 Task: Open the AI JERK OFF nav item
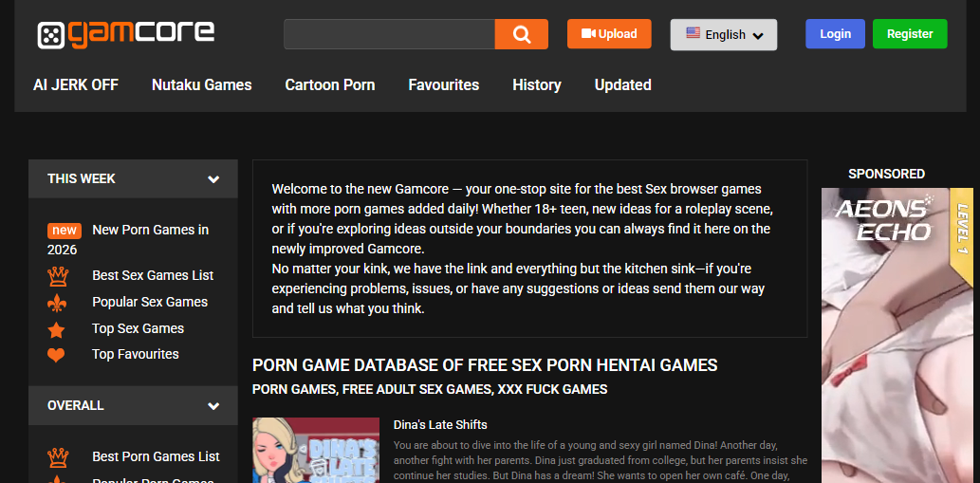tap(76, 85)
